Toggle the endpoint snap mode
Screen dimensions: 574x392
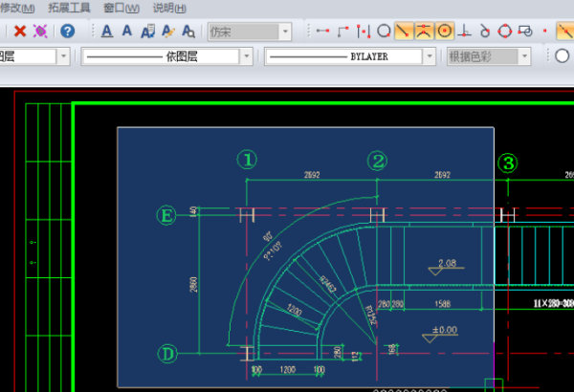point(404,32)
